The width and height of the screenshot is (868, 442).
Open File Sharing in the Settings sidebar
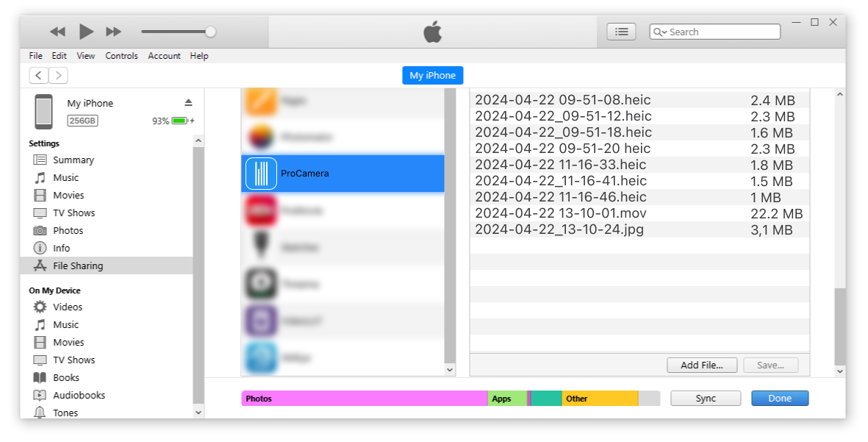[77, 265]
